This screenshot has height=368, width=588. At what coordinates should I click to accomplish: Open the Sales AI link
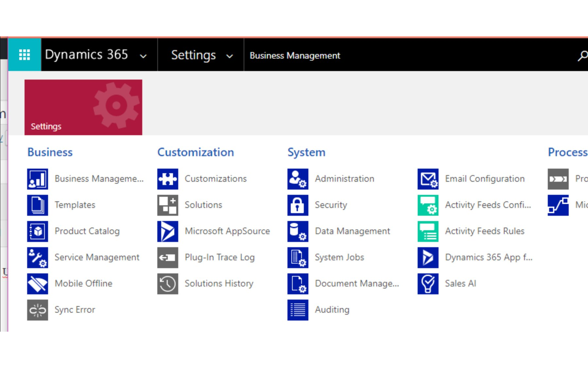[x=461, y=284]
